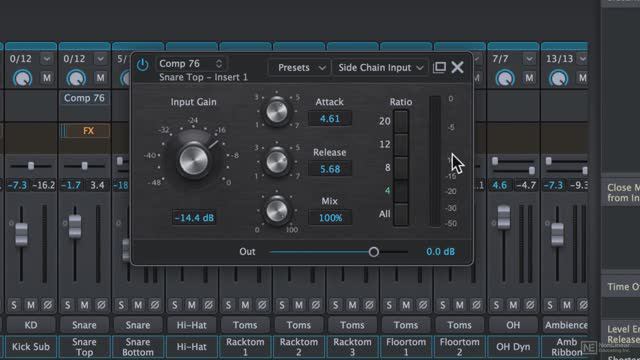This screenshot has height=360, width=640.
Task: Toggle phase invert on Hi-Hat channel
Action: [209, 305]
